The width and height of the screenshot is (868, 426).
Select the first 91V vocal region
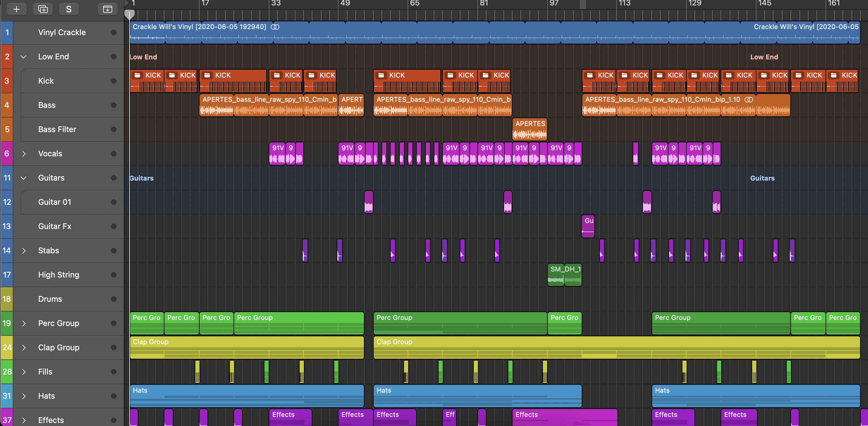277,154
